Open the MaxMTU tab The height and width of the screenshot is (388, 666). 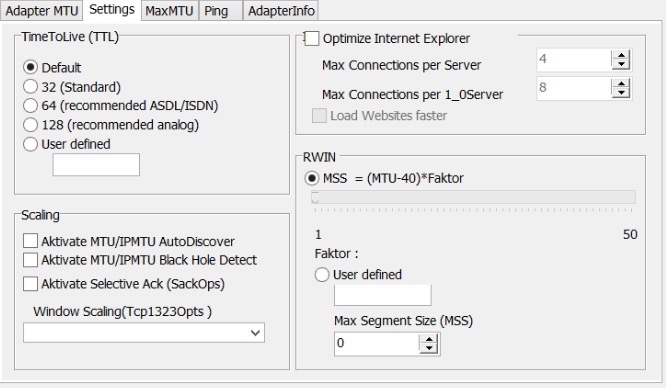[169, 11]
